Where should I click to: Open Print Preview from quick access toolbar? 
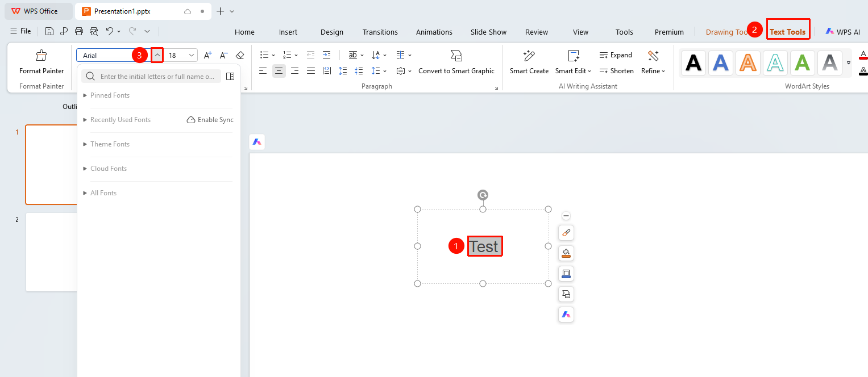pos(94,31)
